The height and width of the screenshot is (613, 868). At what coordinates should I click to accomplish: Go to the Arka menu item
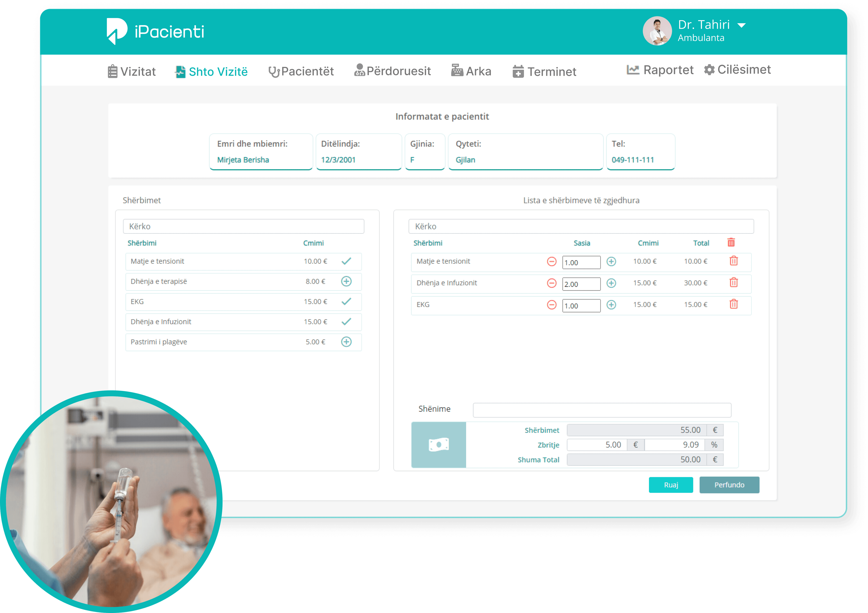pyautogui.click(x=471, y=71)
